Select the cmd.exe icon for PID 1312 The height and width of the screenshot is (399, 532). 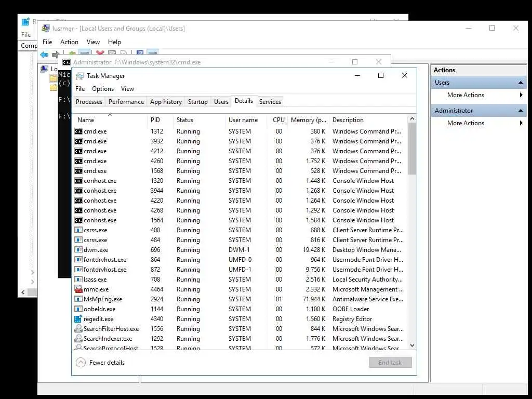pos(78,131)
